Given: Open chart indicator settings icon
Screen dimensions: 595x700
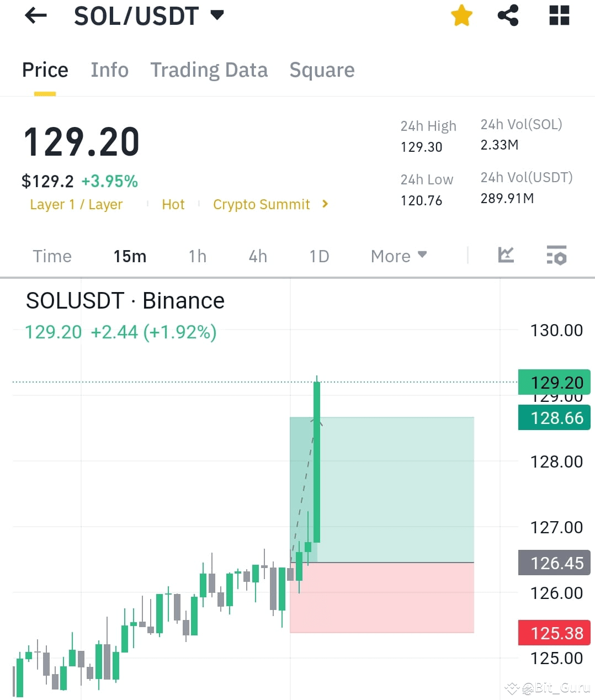Looking at the screenshot, I should coord(556,255).
